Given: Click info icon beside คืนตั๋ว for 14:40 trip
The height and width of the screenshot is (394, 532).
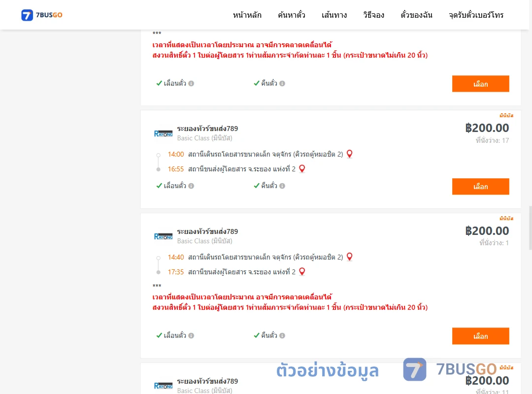Looking at the screenshot, I should [282, 335].
